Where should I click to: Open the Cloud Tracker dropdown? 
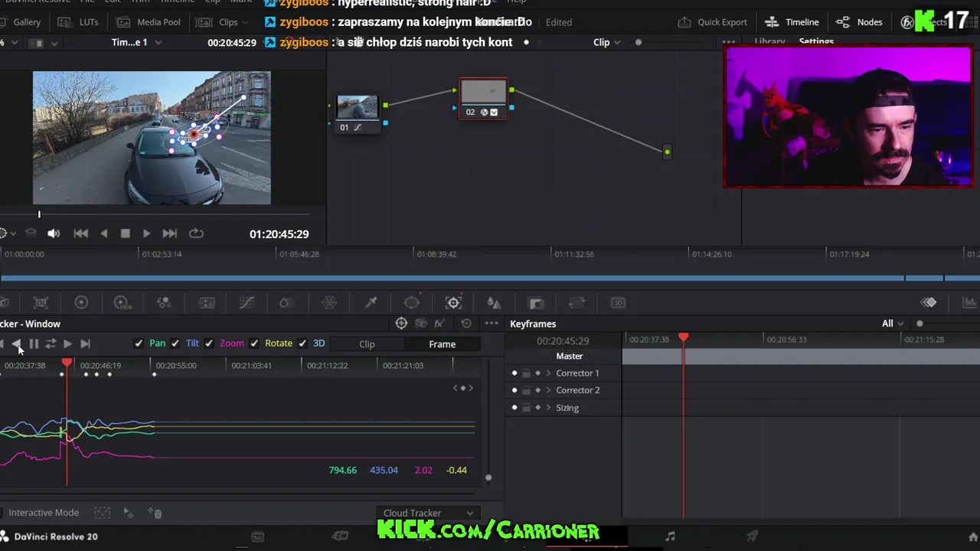[429, 513]
